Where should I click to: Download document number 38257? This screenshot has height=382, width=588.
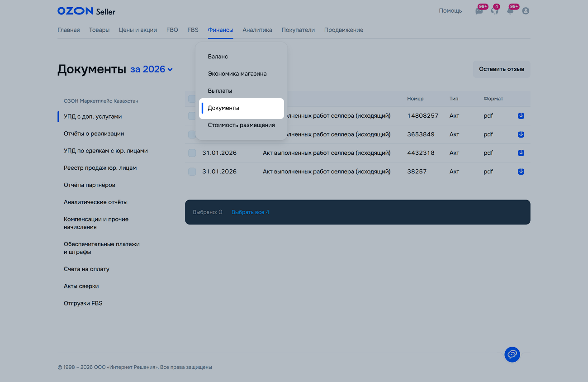521,172
